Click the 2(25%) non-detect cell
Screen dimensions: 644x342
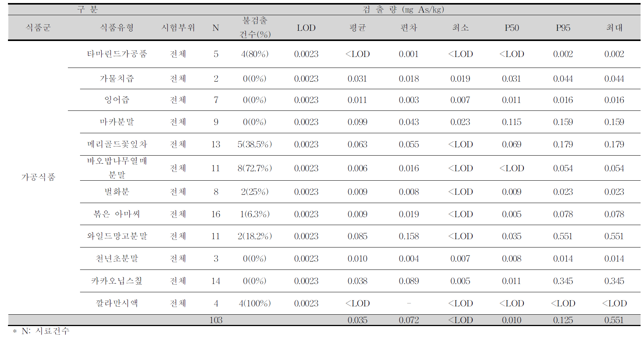255,192
